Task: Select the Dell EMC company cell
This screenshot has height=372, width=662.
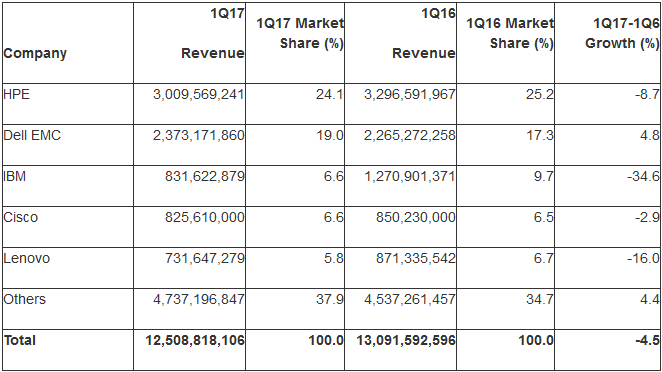Action: pyautogui.click(x=32, y=135)
